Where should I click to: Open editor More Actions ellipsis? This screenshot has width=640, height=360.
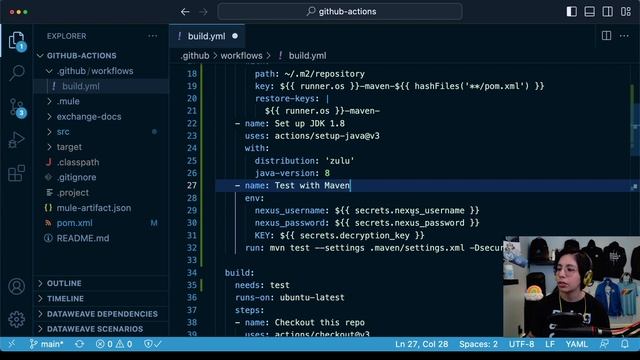pyautogui.click(x=624, y=36)
